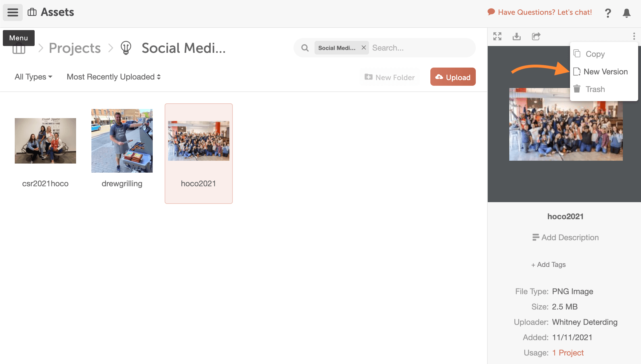641x364 pixels.
Task: Download the selected asset
Action: tap(517, 36)
